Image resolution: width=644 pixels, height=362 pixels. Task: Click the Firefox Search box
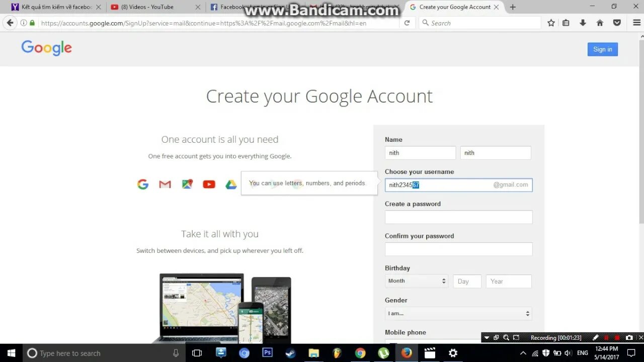(480, 23)
